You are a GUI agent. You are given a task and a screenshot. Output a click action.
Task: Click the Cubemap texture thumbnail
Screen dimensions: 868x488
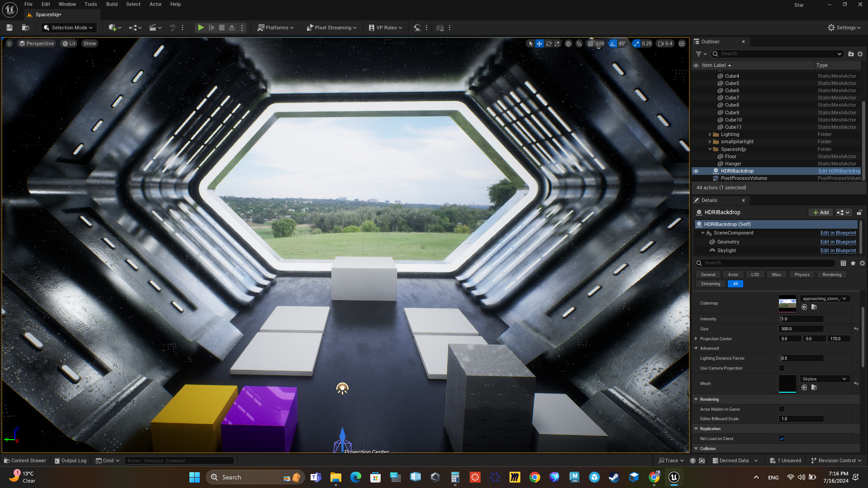[x=787, y=304]
